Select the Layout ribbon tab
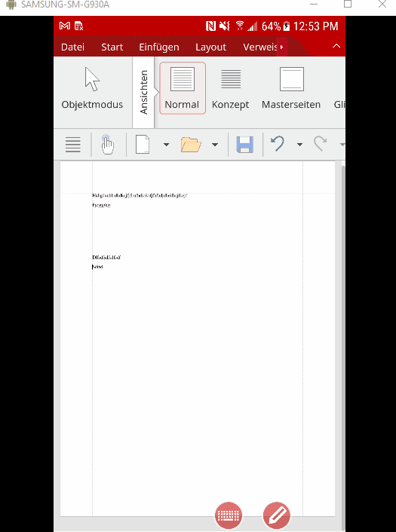 [x=210, y=47]
